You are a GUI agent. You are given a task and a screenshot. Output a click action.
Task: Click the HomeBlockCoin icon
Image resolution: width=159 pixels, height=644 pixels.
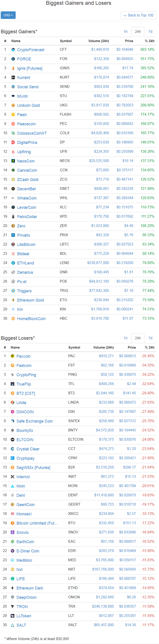tap(13, 319)
